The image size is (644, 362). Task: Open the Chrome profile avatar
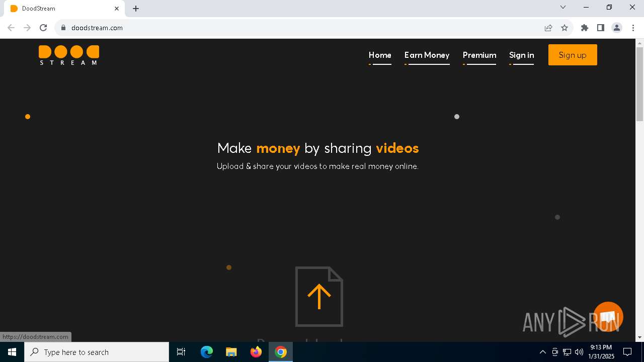pos(617,28)
